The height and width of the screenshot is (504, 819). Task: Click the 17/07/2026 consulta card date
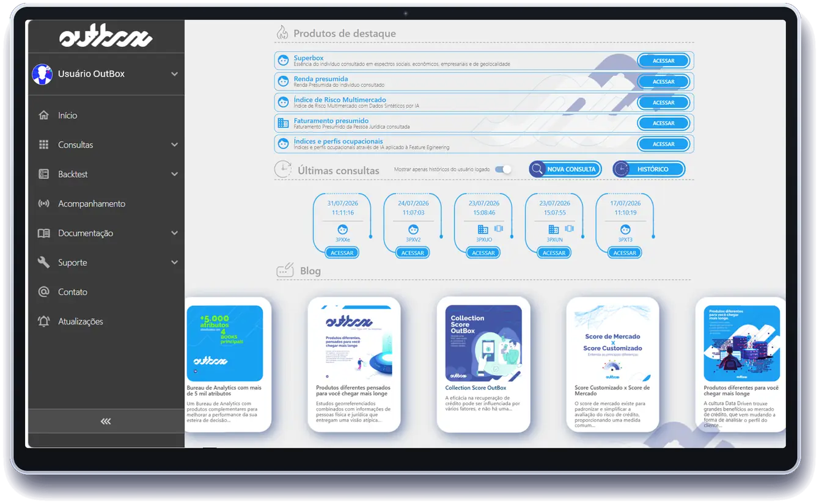(625, 203)
